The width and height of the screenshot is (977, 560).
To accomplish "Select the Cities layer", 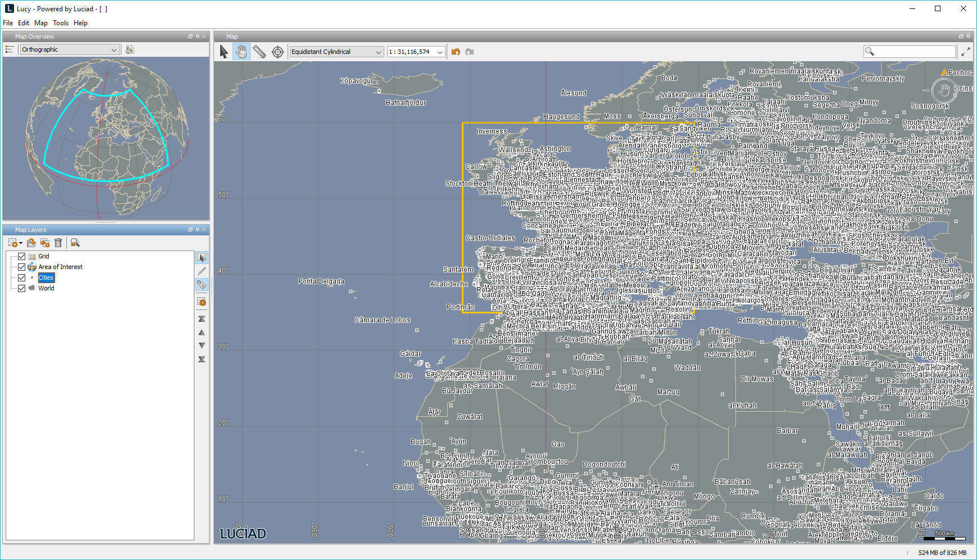I will tap(46, 277).
